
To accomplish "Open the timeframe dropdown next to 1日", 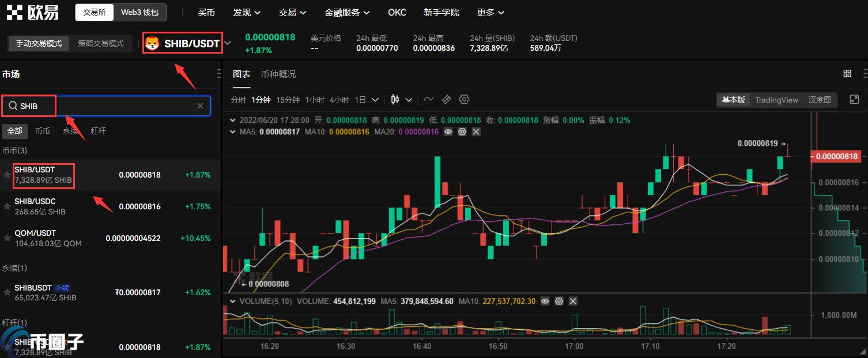I will [x=375, y=99].
